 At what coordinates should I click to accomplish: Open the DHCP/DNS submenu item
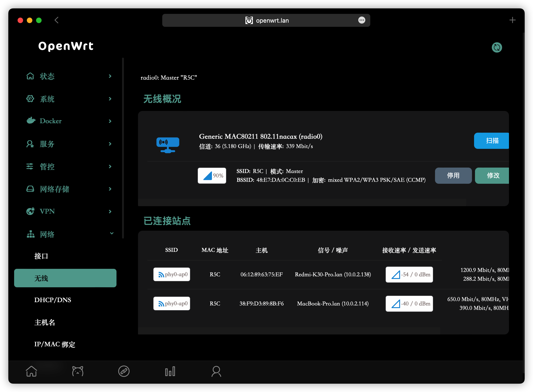click(53, 300)
